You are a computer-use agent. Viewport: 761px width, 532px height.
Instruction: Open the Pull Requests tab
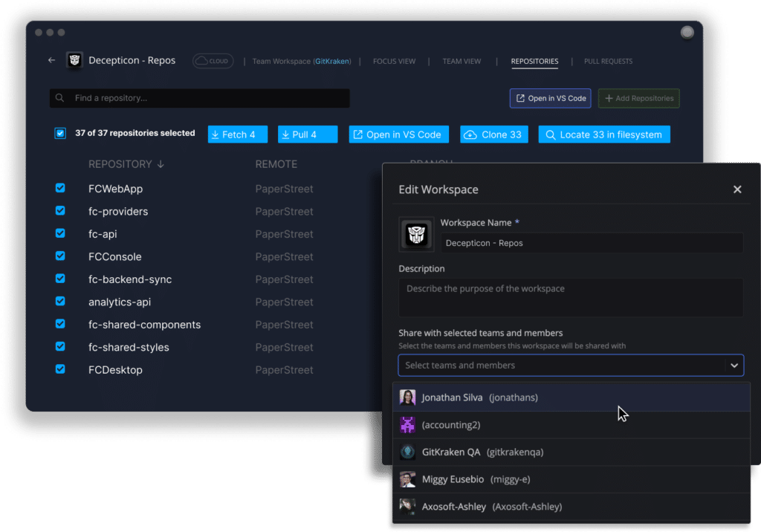click(x=608, y=61)
